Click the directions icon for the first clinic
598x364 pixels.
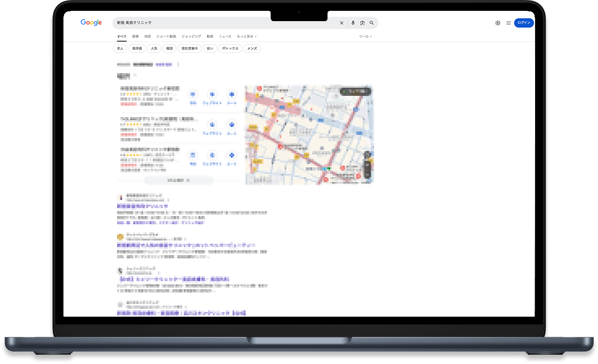pos(232,95)
